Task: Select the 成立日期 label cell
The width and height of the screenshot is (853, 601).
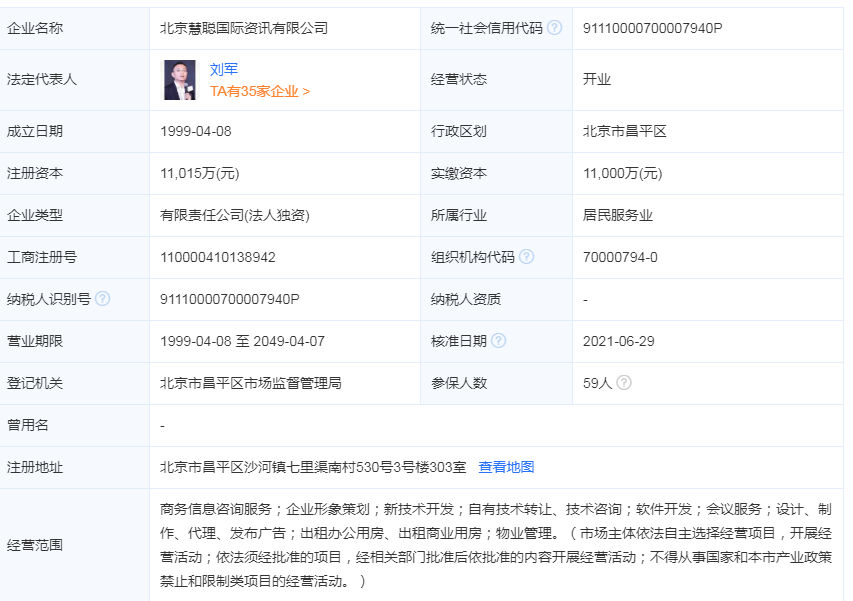Action: click(x=75, y=131)
